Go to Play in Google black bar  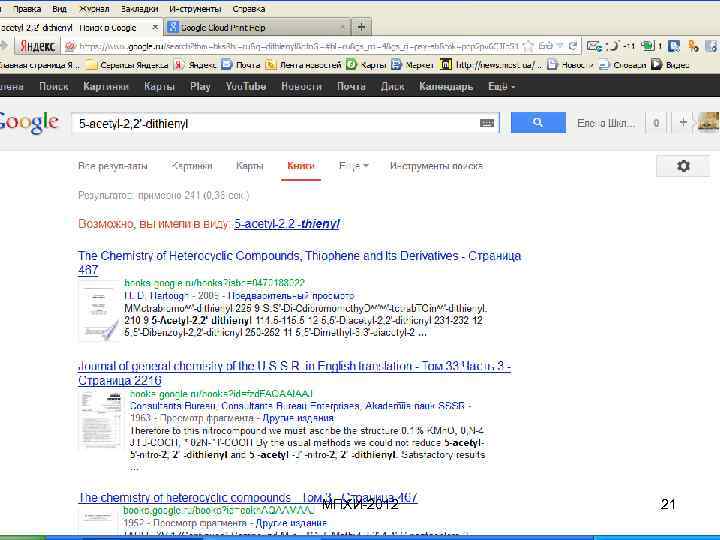[x=200, y=86]
